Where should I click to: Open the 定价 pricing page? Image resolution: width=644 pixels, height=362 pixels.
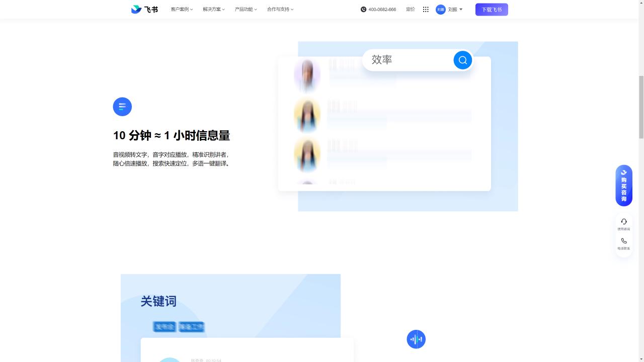(x=411, y=9)
